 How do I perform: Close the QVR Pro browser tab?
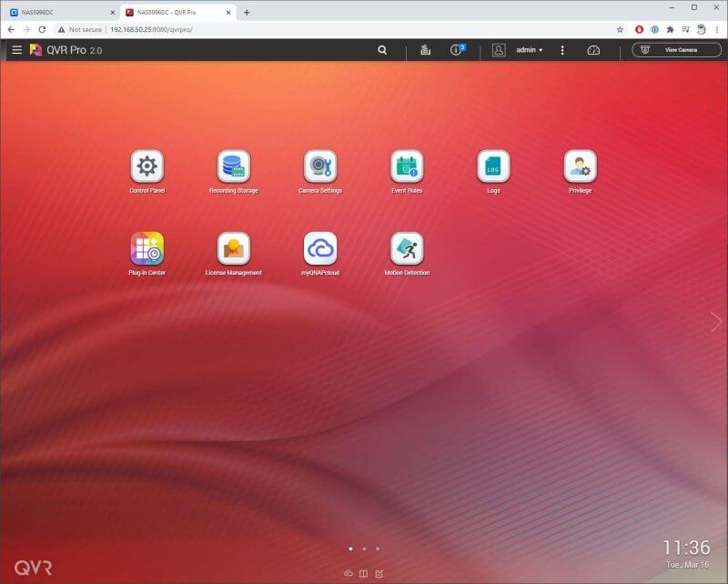click(228, 13)
